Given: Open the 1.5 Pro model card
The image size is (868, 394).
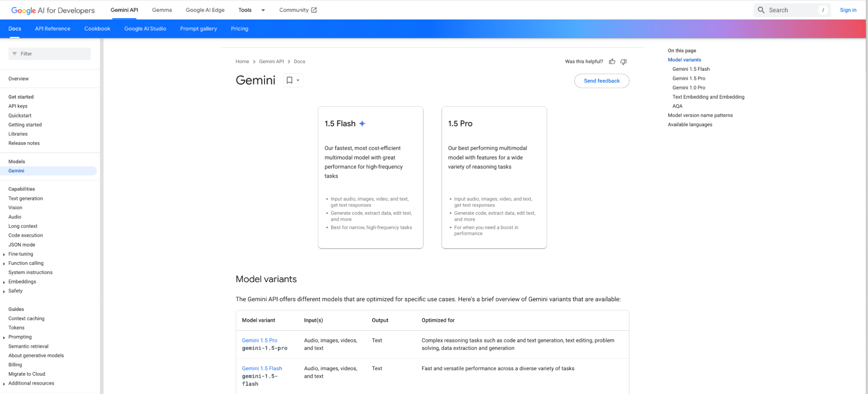Looking at the screenshot, I should pyautogui.click(x=494, y=177).
